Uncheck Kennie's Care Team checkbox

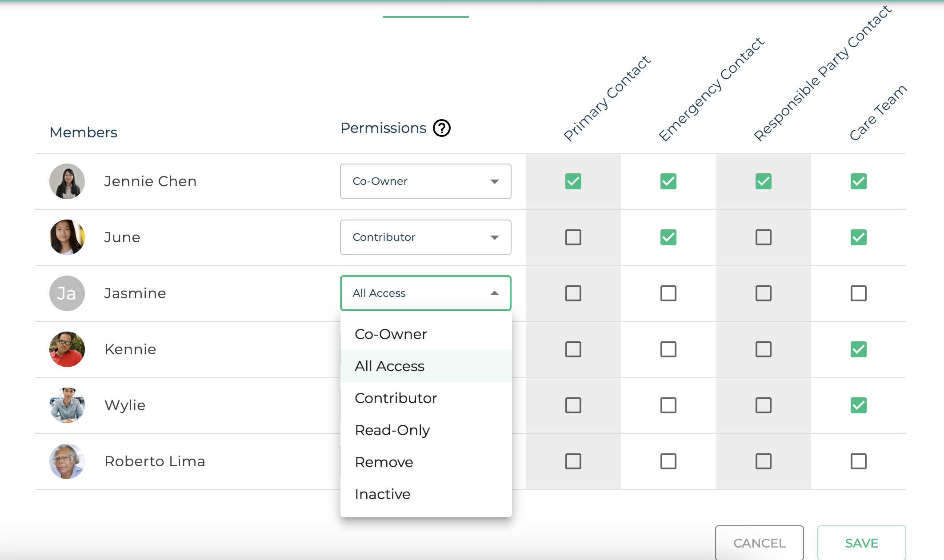click(859, 349)
